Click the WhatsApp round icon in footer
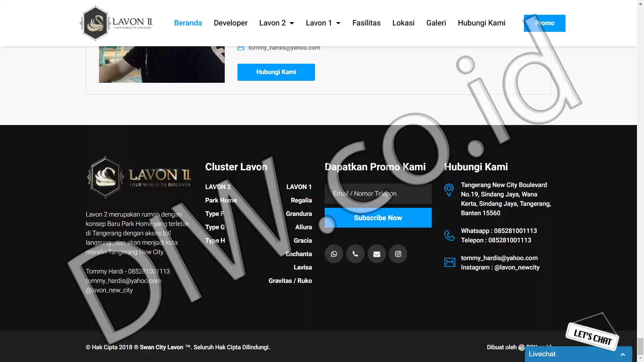 [x=334, y=254]
